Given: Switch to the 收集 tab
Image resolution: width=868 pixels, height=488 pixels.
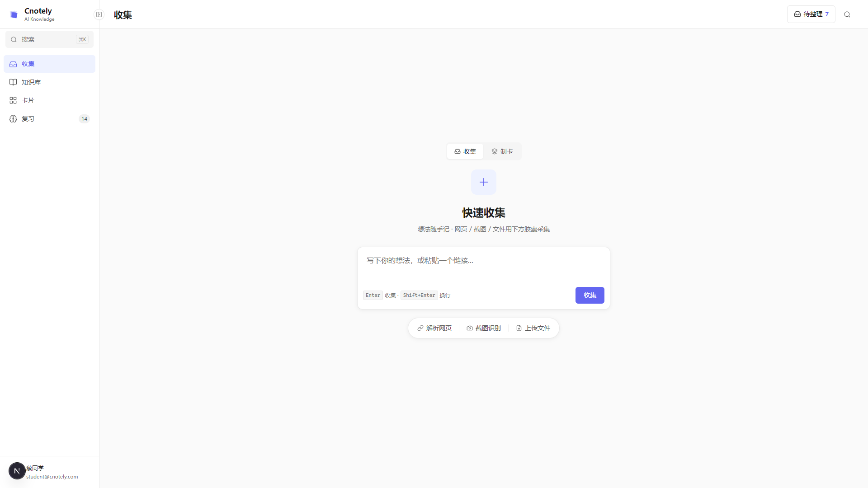Looking at the screenshot, I should (x=465, y=151).
